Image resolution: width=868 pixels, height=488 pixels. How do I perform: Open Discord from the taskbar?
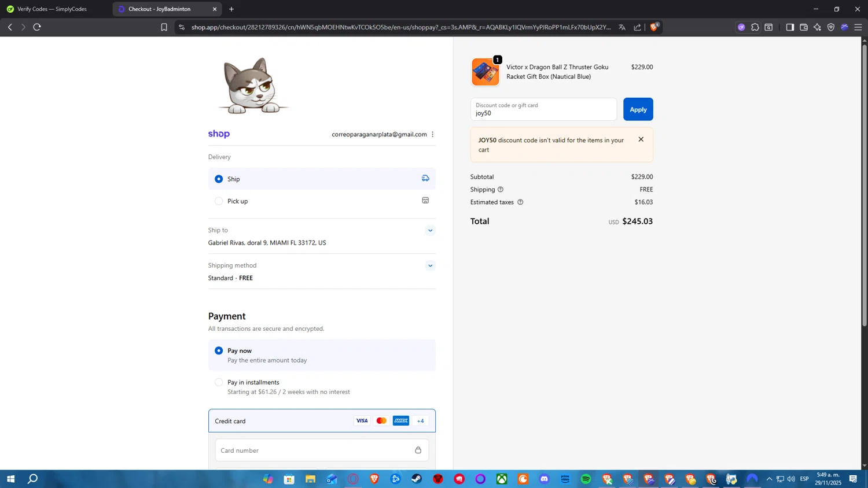coord(544,479)
